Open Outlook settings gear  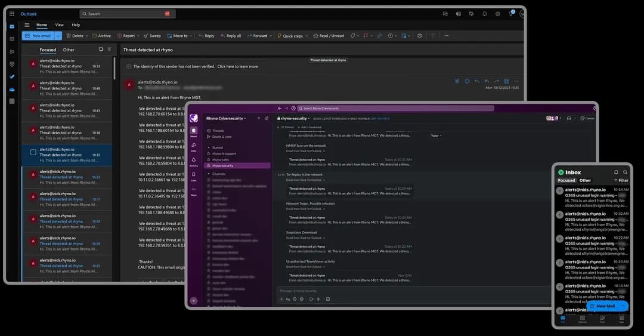(498, 14)
